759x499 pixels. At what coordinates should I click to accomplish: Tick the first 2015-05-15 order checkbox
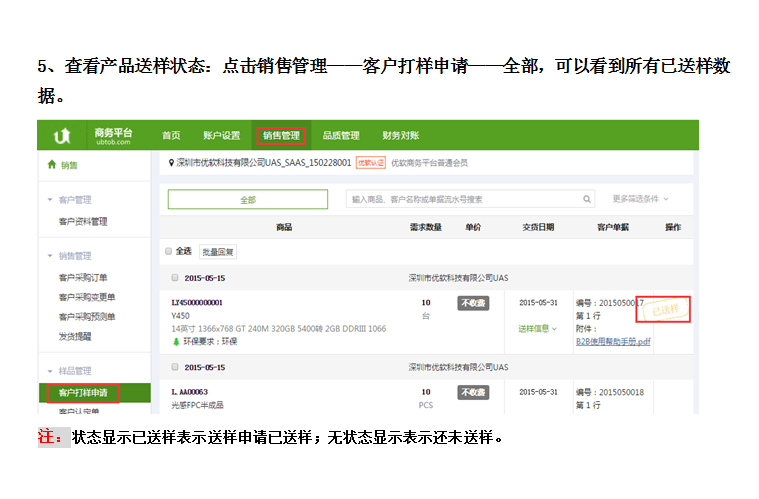(174, 277)
